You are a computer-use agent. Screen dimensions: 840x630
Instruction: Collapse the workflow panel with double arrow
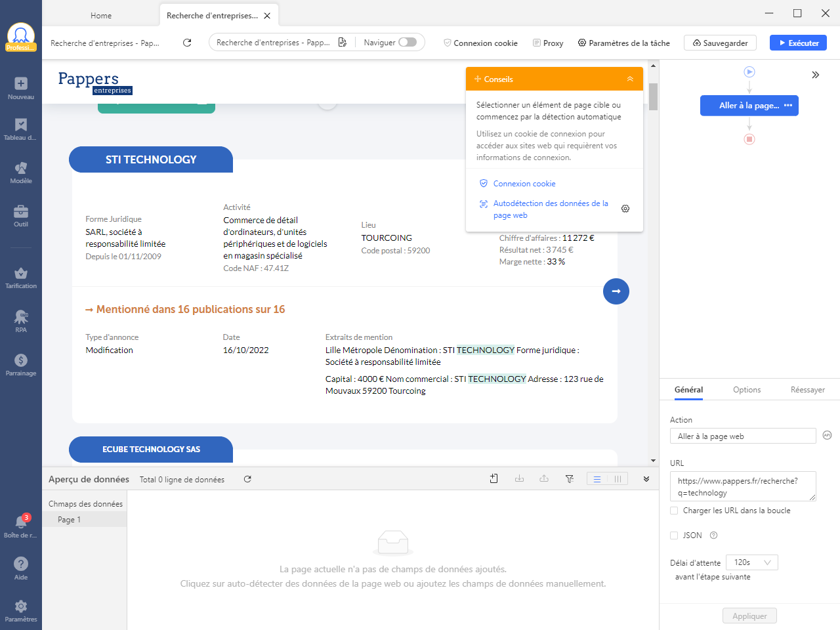click(x=815, y=75)
